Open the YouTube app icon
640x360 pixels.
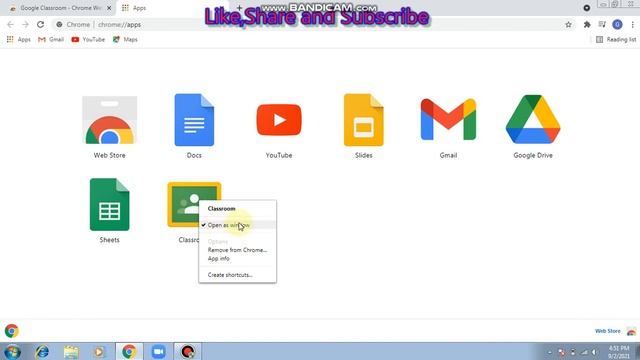[279, 120]
